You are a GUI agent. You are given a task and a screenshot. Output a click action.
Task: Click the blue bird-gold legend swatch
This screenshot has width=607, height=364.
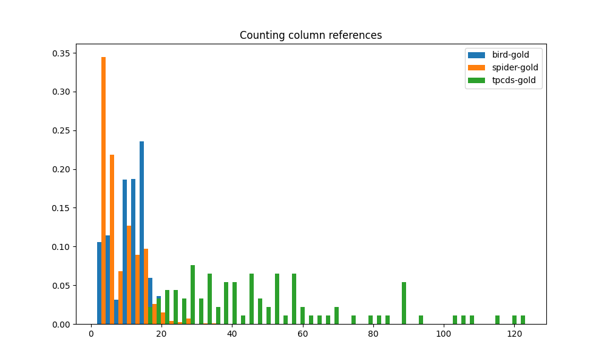[476, 55]
